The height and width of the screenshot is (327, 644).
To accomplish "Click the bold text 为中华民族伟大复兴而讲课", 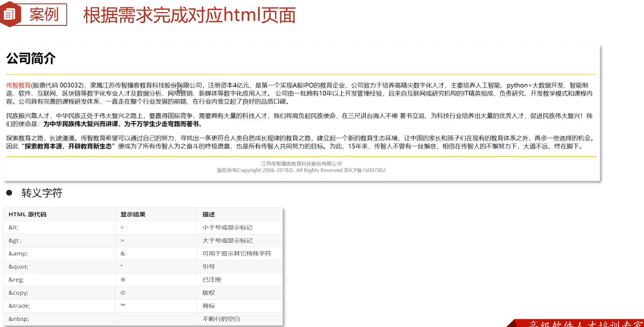I will click(81, 124).
